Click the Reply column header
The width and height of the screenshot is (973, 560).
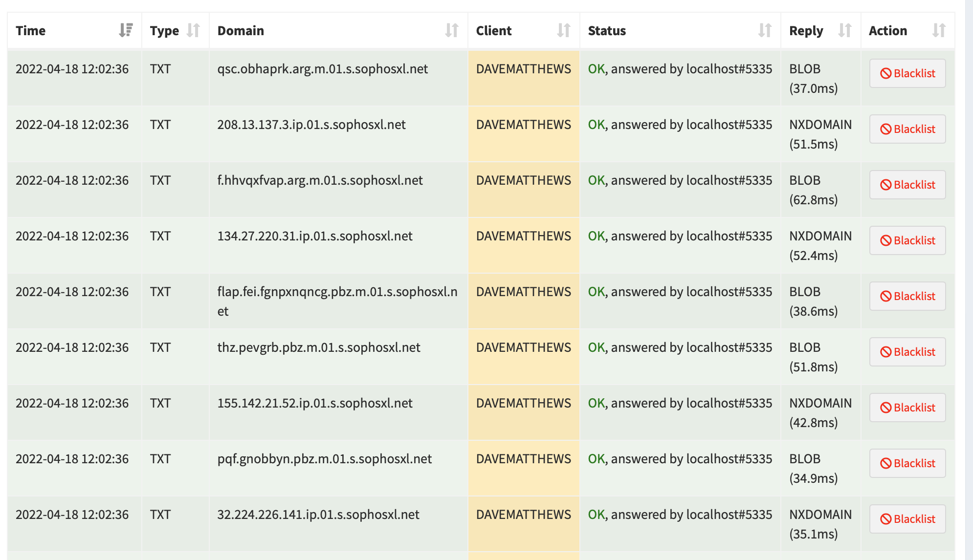click(821, 30)
